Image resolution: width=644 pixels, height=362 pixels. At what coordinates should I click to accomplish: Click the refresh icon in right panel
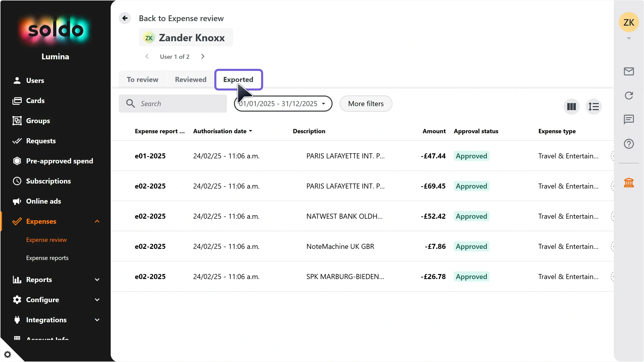point(629,96)
